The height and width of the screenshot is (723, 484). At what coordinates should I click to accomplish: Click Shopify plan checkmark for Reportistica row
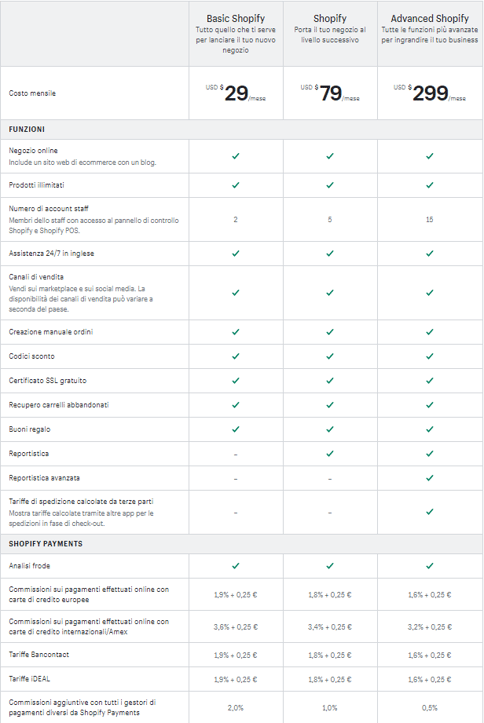(330, 453)
